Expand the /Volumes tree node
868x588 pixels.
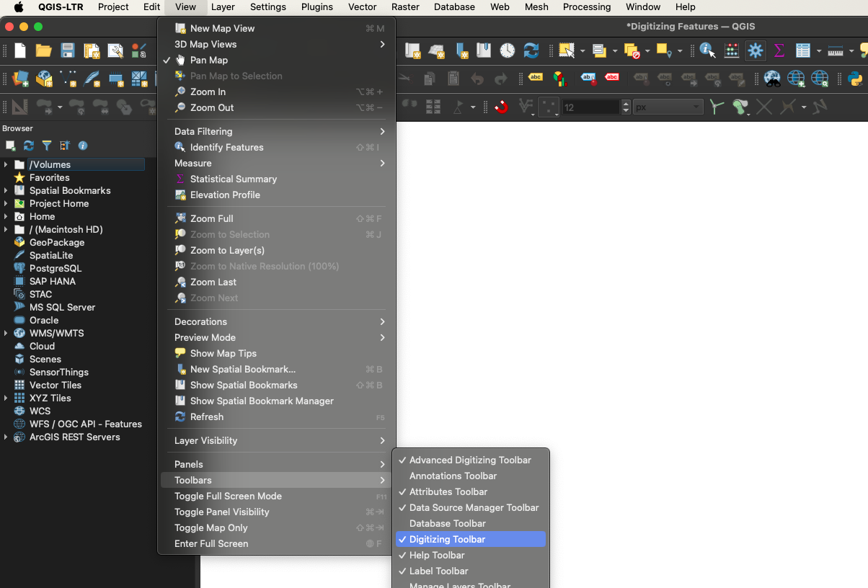pos(6,164)
